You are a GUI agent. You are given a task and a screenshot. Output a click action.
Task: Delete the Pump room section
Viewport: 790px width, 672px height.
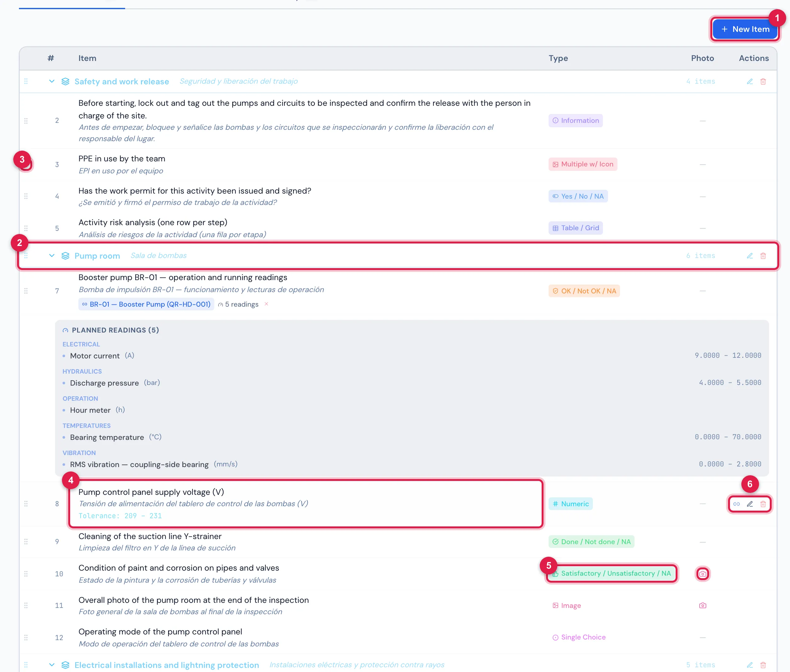click(x=763, y=255)
